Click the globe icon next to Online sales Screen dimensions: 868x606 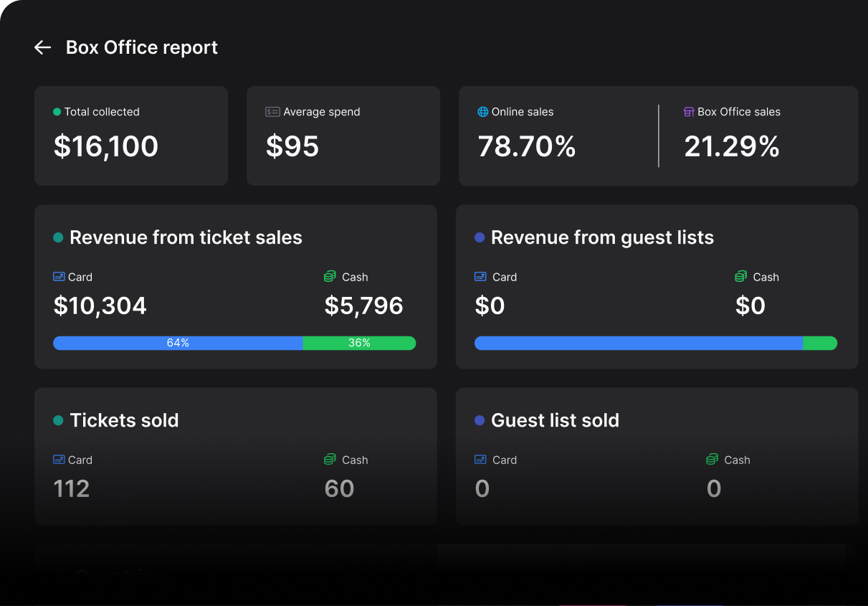pyautogui.click(x=483, y=112)
